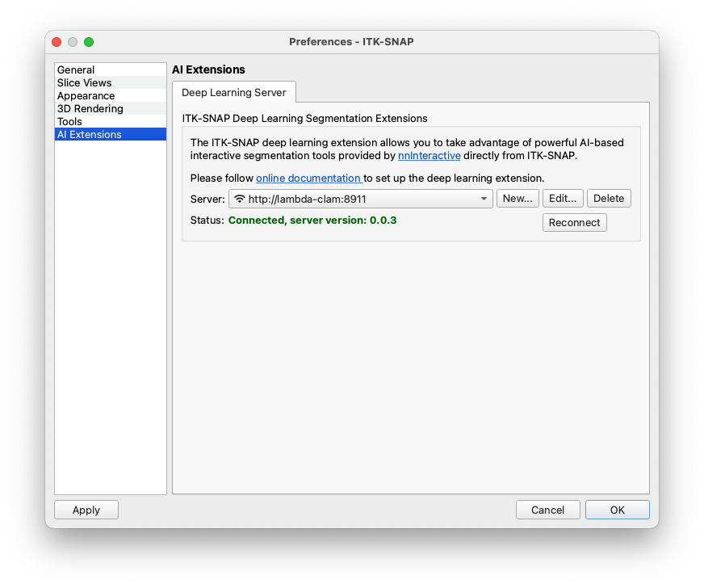Select Tools preferences category

coord(111,121)
